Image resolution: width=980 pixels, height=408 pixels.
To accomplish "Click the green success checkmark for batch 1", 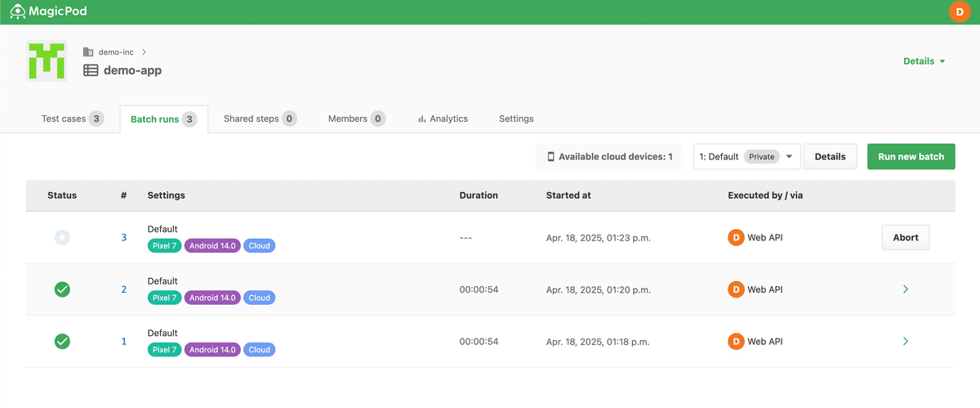I will pos(62,341).
